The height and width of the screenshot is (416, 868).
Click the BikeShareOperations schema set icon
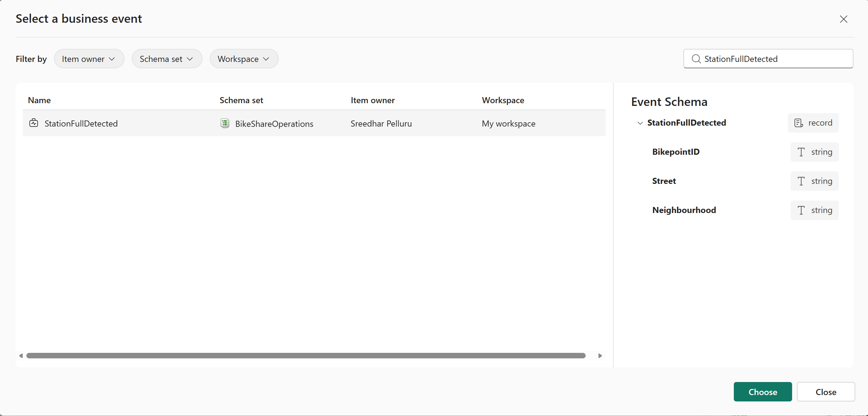[225, 123]
